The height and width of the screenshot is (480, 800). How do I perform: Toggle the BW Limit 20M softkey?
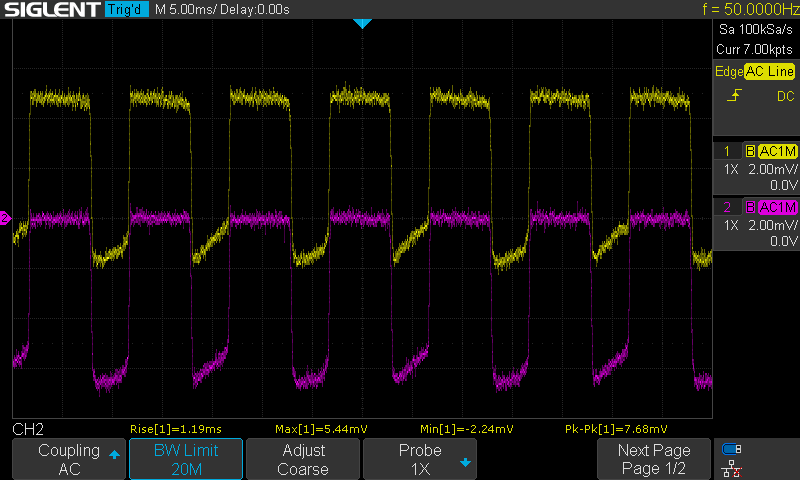click(186, 459)
